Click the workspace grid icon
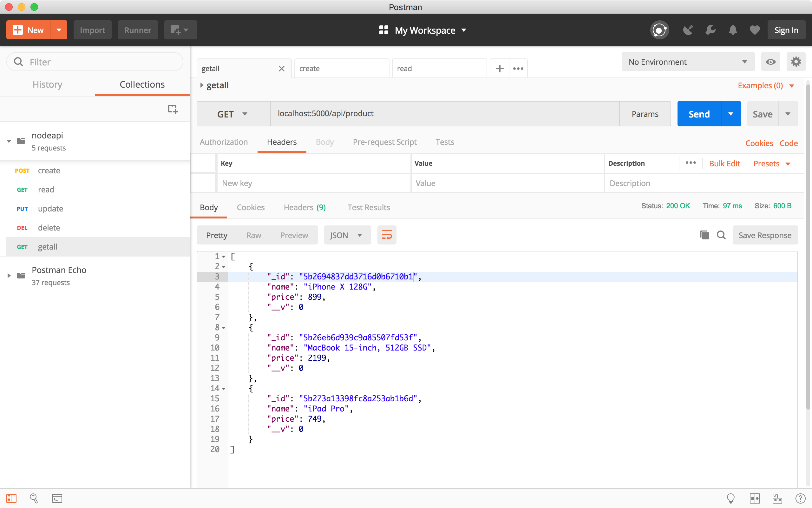Screen dimensions: 812x508 pos(383,30)
